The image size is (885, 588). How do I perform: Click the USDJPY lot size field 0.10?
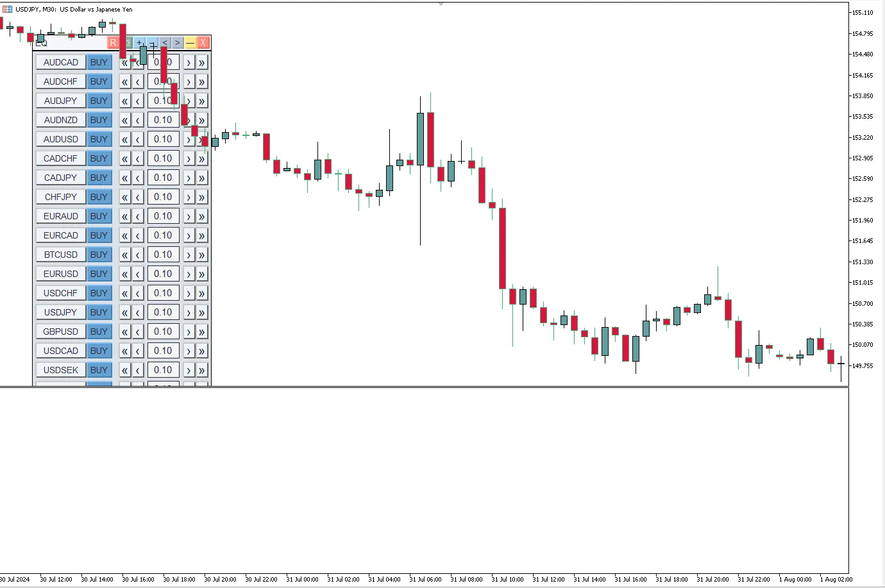pyautogui.click(x=163, y=312)
